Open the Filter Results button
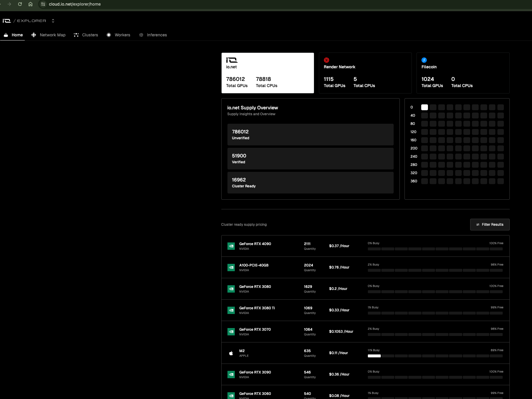Screen dimensions: 532x399 point(490,225)
